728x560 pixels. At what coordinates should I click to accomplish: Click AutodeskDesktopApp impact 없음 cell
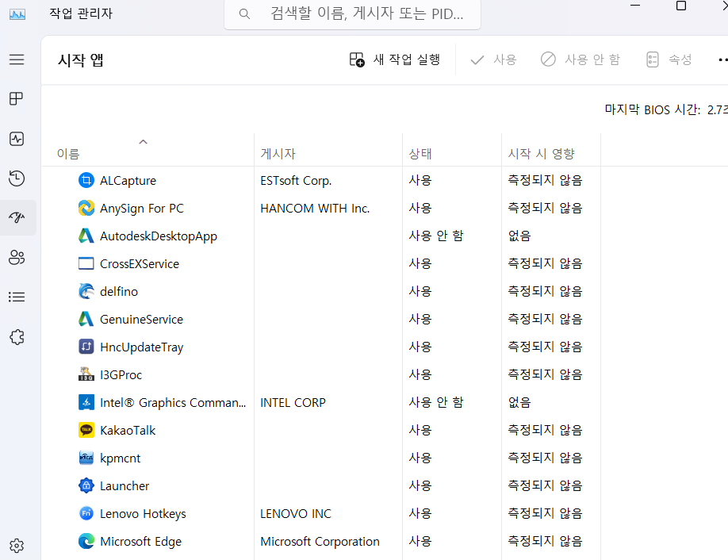[x=519, y=236]
